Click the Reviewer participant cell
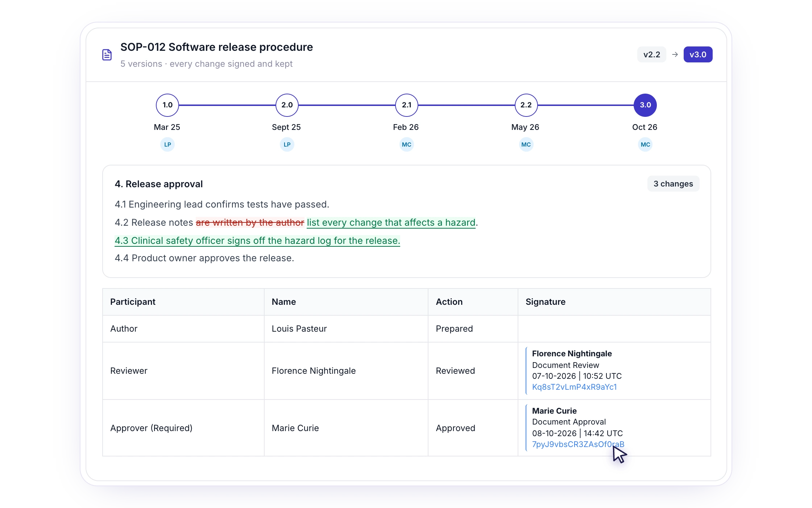This screenshot has height=508, width=812. 183,371
